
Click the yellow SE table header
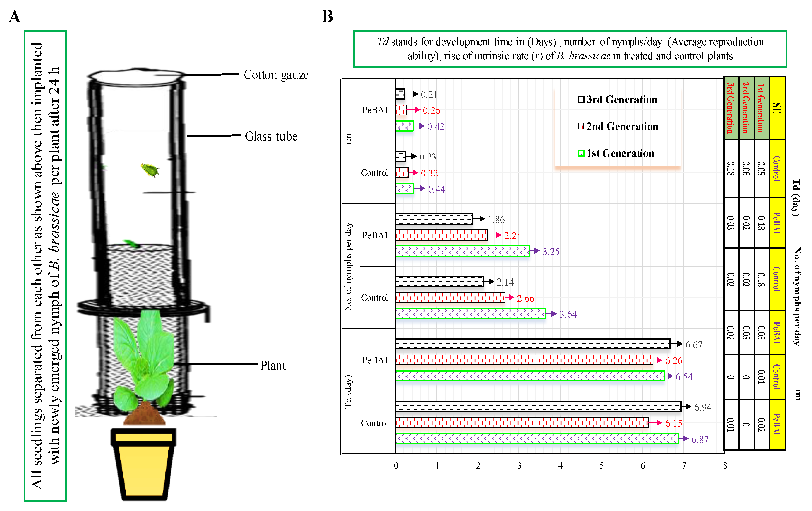click(x=777, y=108)
